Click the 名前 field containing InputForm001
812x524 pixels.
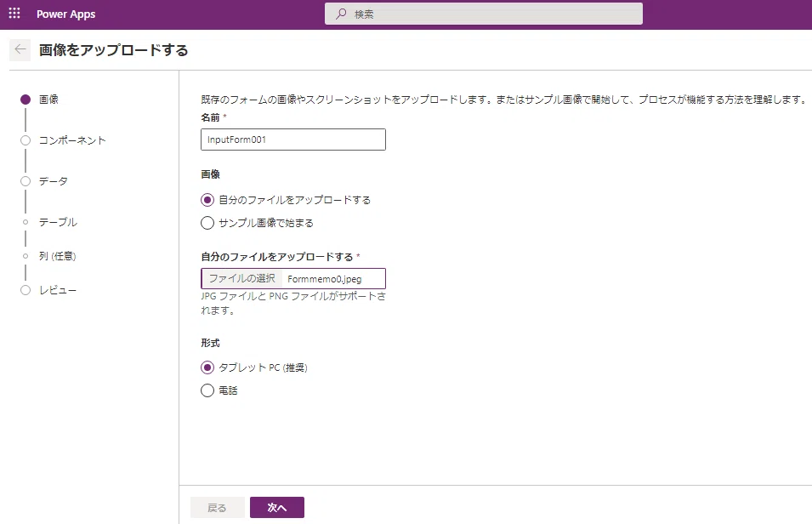[293, 140]
